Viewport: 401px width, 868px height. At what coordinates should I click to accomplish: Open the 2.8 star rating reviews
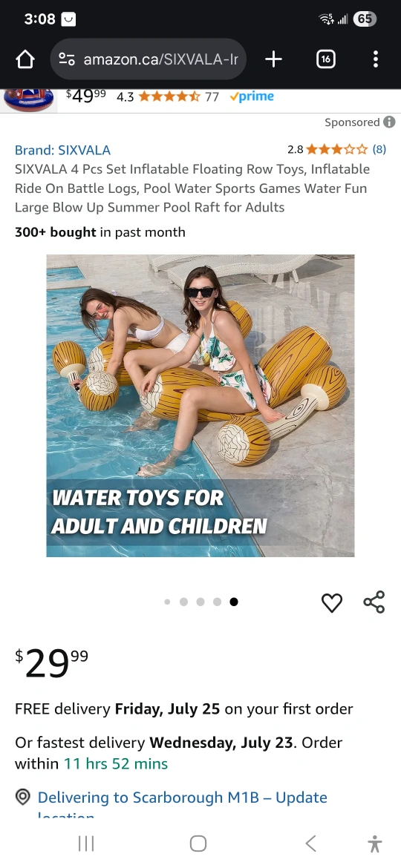[336, 149]
